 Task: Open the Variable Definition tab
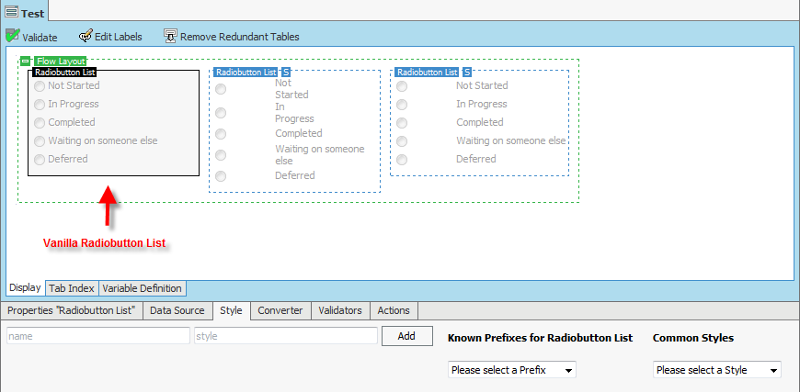[142, 288]
